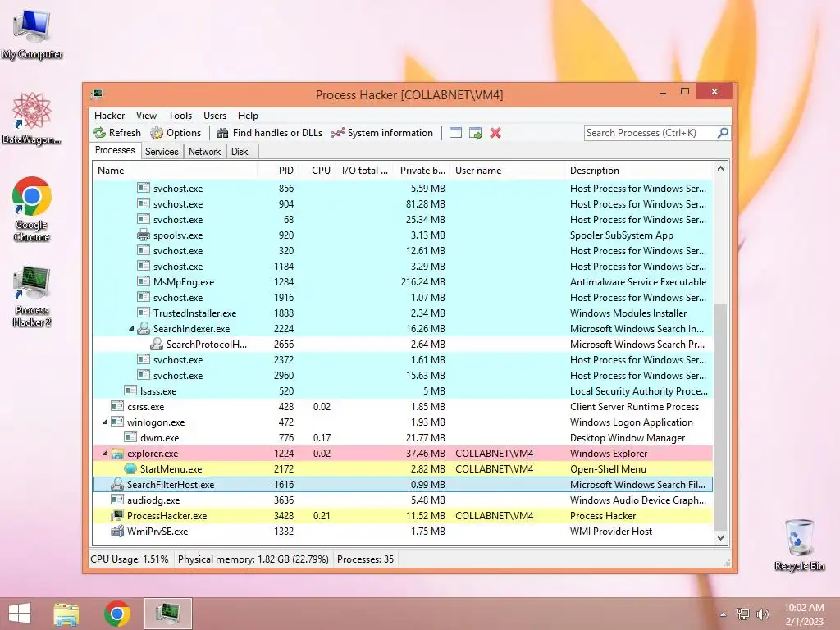Select the TrustedInstaller.exe row

click(403, 313)
